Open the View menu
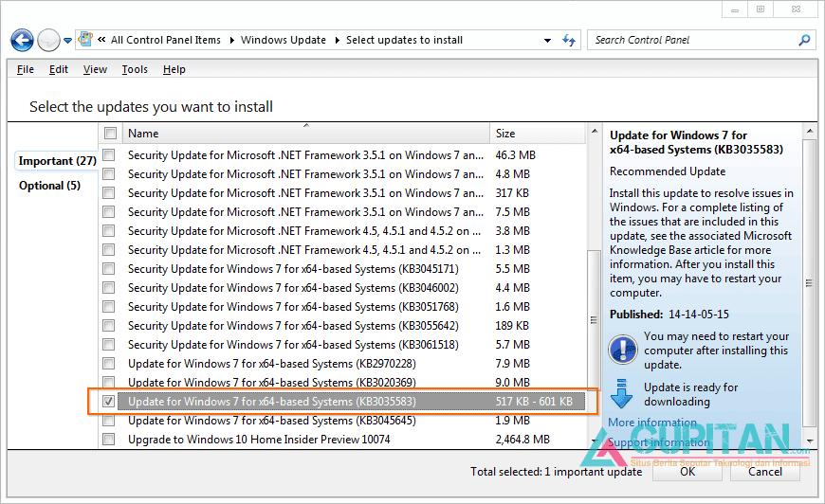 (x=95, y=69)
